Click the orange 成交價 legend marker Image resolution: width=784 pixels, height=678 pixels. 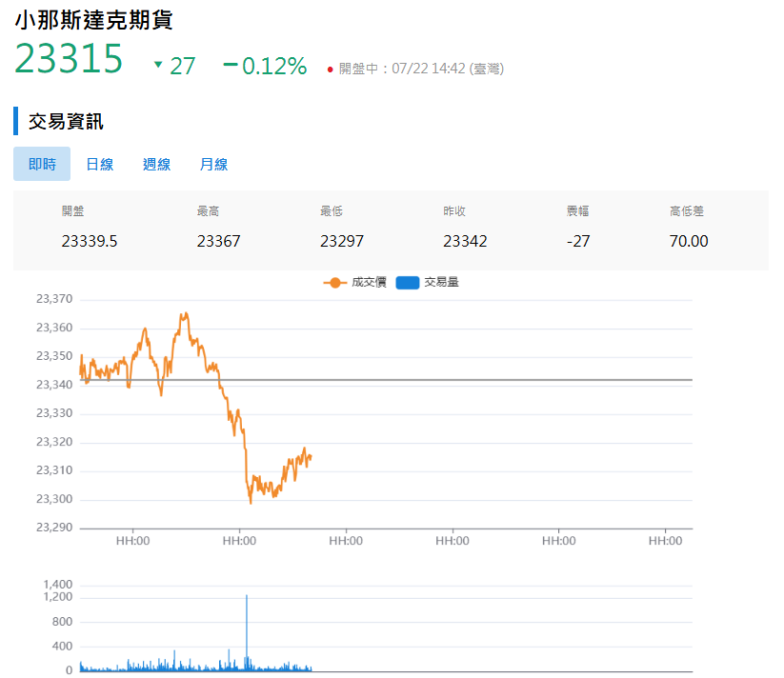click(x=335, y=283)
